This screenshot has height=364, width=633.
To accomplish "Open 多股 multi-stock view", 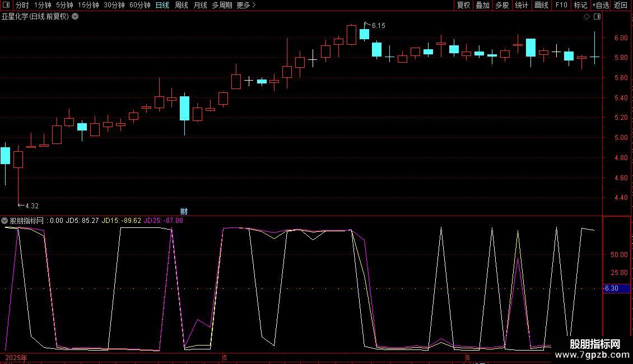I will point(502,5).
